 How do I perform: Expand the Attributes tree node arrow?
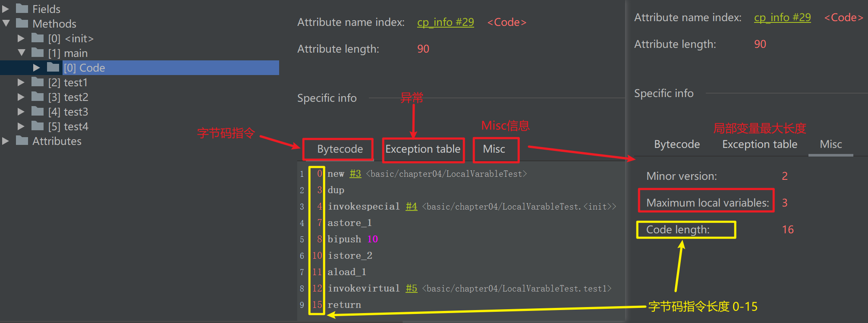(6, 141)
